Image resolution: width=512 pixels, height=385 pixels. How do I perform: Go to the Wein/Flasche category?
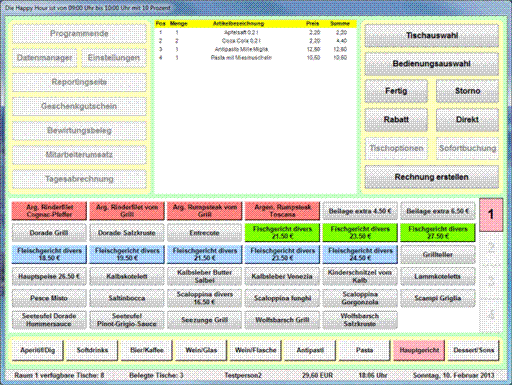point(256,350)
